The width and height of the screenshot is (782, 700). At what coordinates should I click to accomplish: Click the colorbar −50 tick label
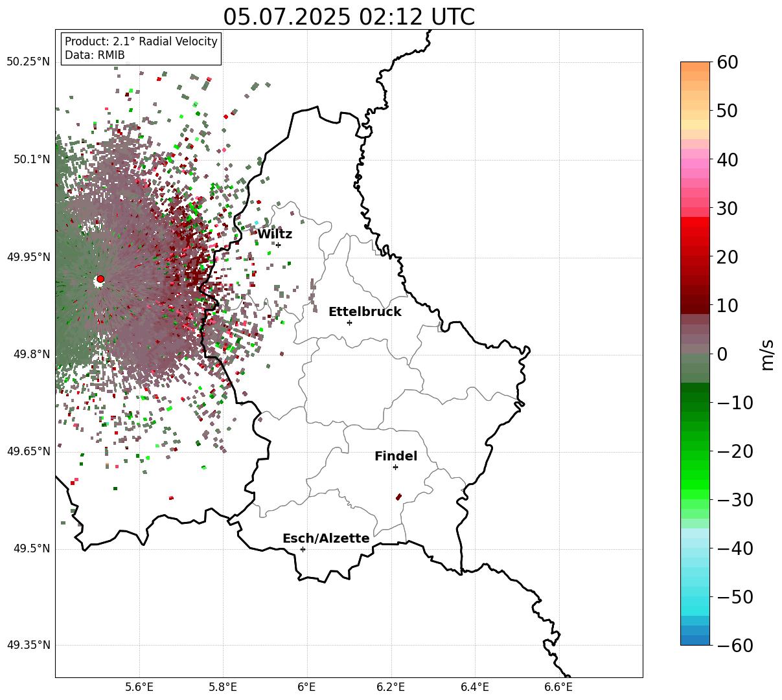coord(735,597)
